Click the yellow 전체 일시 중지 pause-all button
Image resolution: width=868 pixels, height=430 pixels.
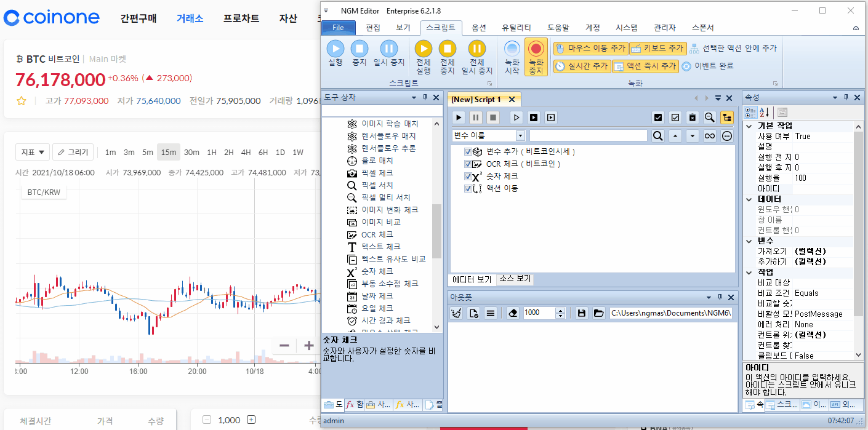(x=477, y=57)
